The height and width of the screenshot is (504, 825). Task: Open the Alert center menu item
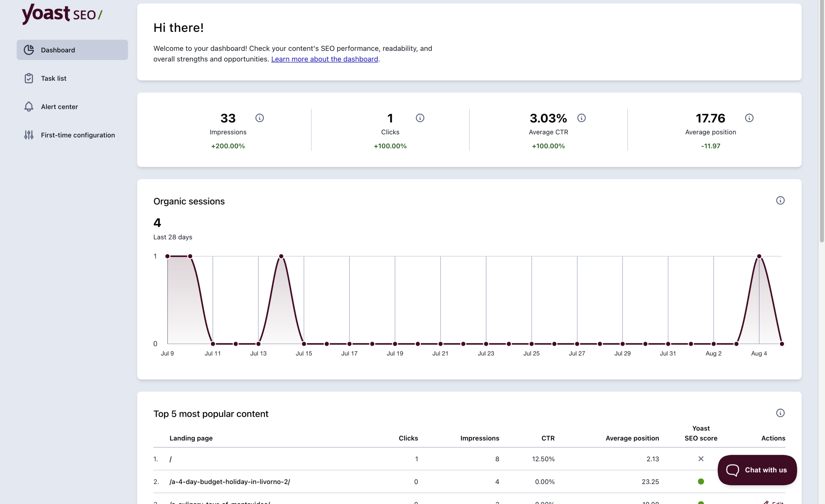(72, 106)
